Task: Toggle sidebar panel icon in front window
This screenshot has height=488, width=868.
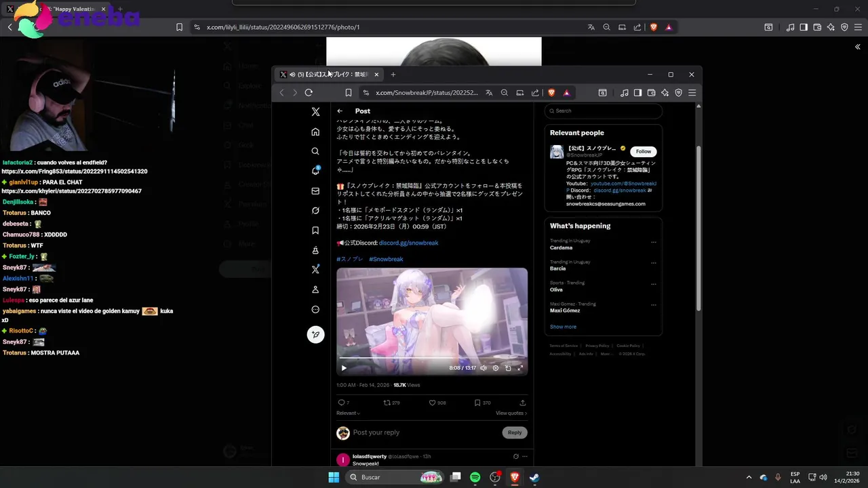Action: pos(637,93)
